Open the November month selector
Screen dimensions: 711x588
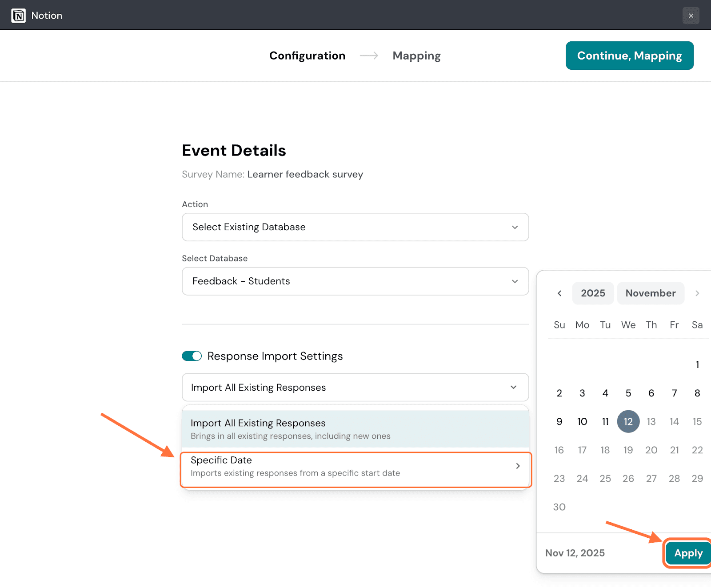pyautogui.click(x=650, y=293)
